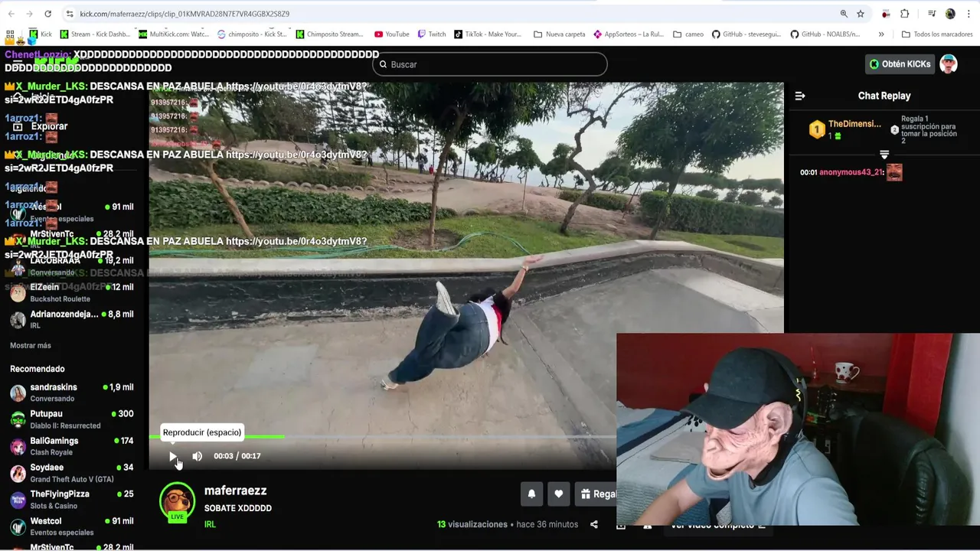
Task: Play the clip with the play button
Action: point(173,456)
